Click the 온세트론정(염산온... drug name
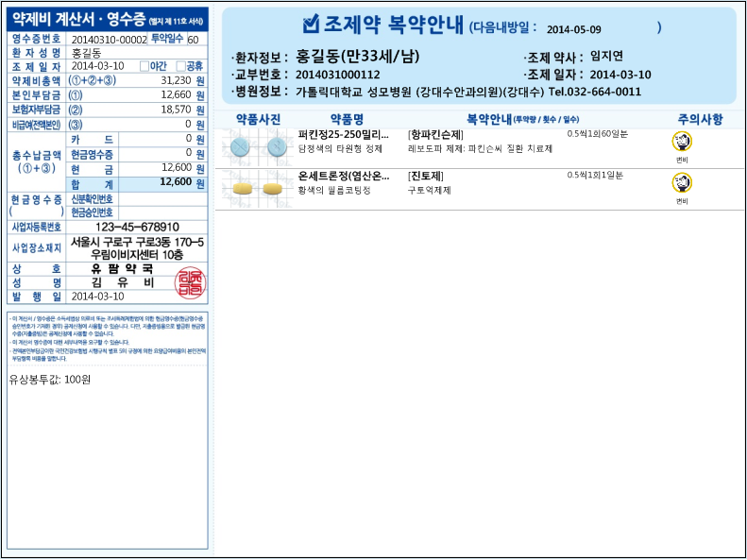Screen dimensions: 747x560 [343, 176]
